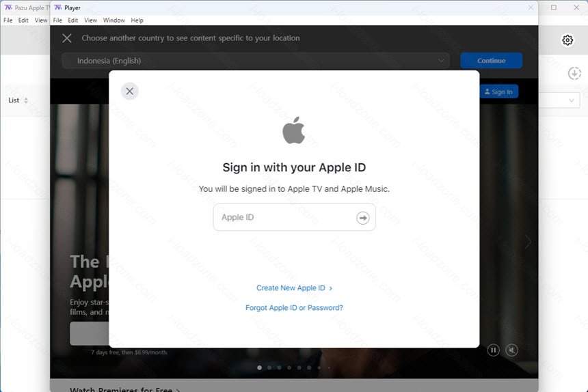This screenshot has width=588, height=392.
Task: Open the Pazu window Edit menu
Action: click(x=23, y=20)
